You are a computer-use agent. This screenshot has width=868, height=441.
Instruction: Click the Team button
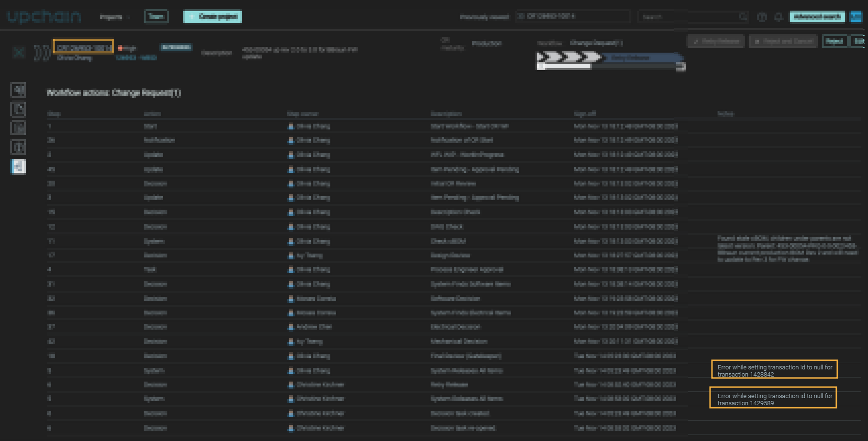click(x=156, y=17)
